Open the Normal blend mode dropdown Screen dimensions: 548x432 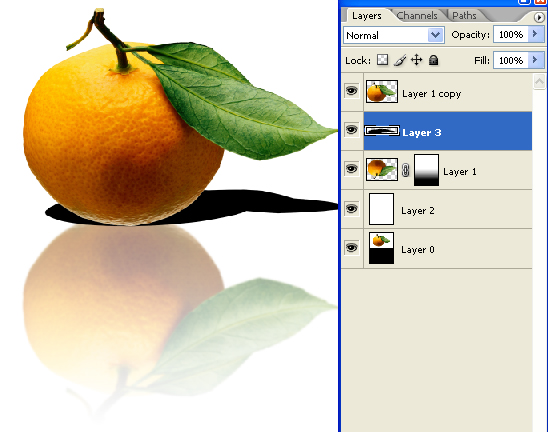point(394,35)
